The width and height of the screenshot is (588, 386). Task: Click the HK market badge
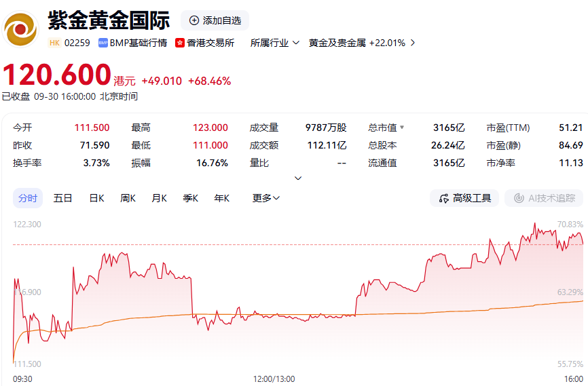(54, 43)
